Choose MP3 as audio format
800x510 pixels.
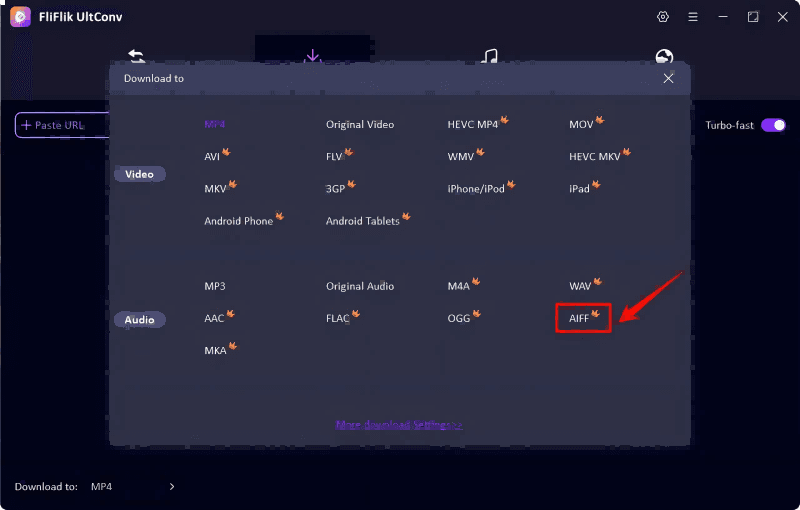[215, 286]
